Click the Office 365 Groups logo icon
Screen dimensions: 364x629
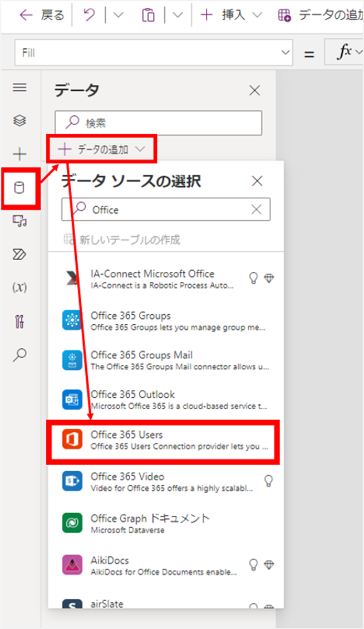72,320
